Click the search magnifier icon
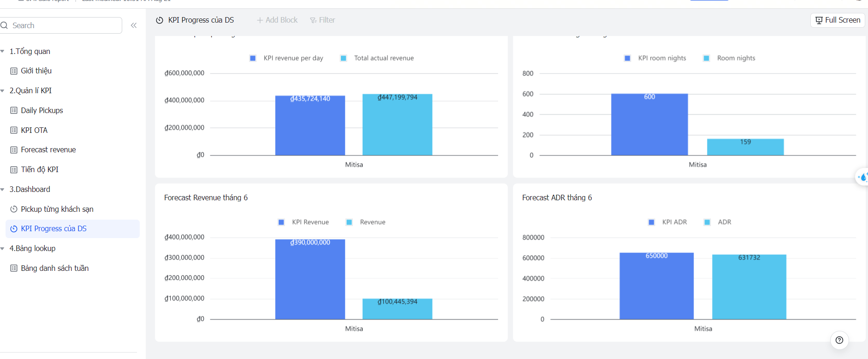The height and width of the screenshot is (359, 868). point(4,25)
